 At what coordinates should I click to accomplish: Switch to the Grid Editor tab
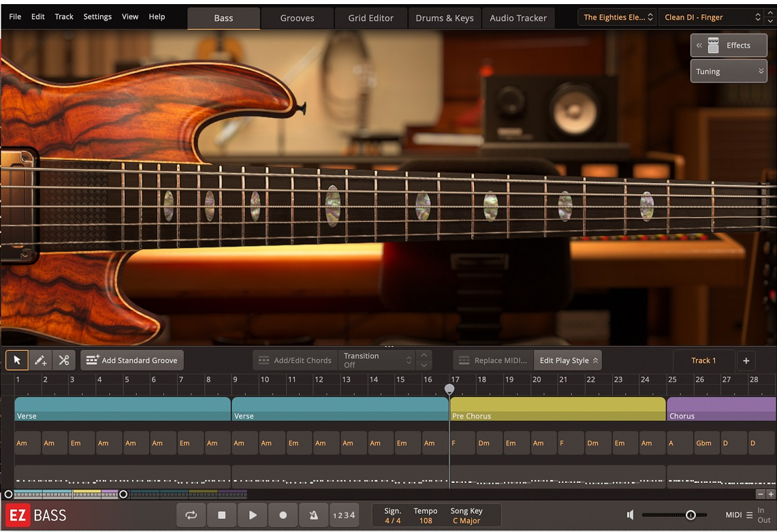[x=370, y=18]
